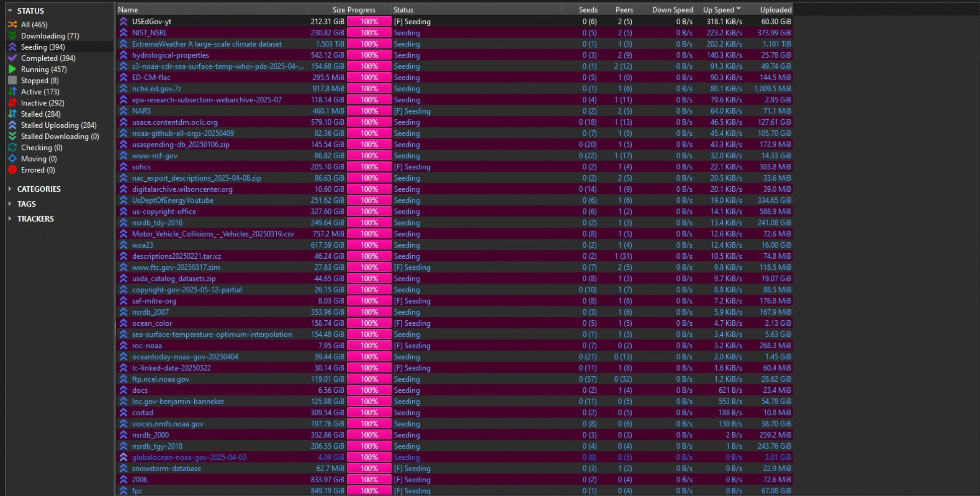Sort by the Name column header
Image resolution: width=980 pixels, height=496 pixels.
[212, 10]
